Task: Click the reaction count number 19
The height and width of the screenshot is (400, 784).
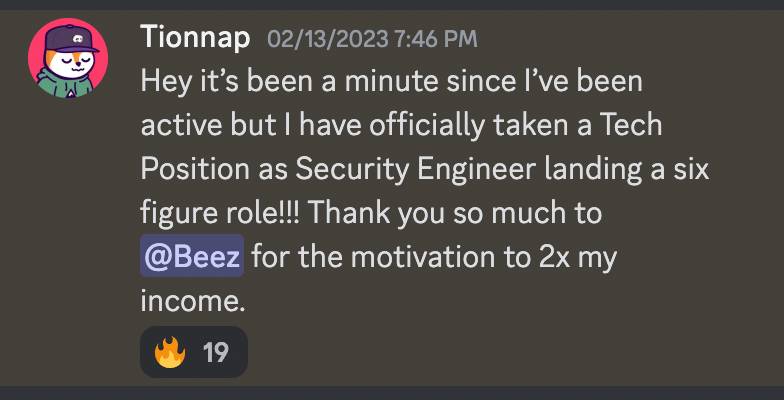Action: [x=216, y=352]
